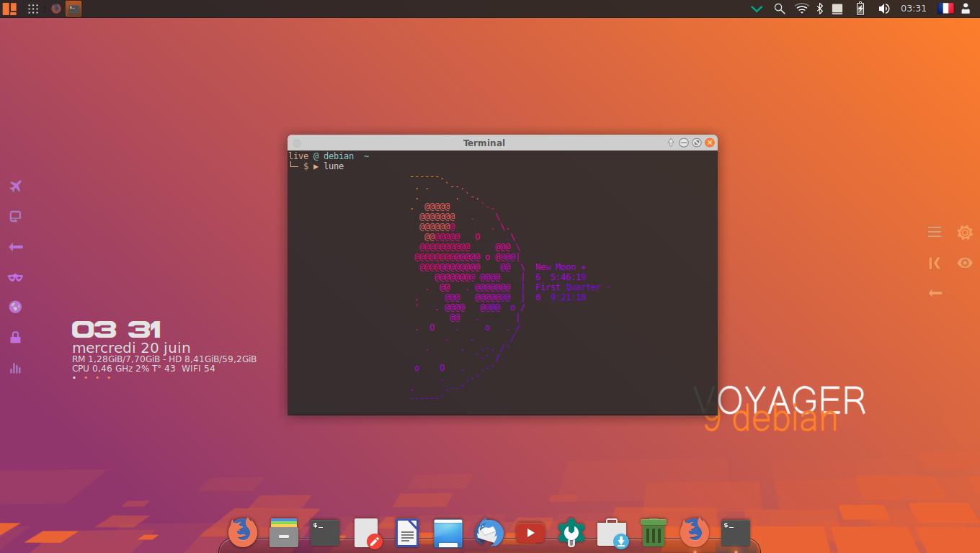Open Firefox next to the file manager in dock
The width and height of the screenshot is (980, 553).
pyautogui.click(x=243, y=533)
